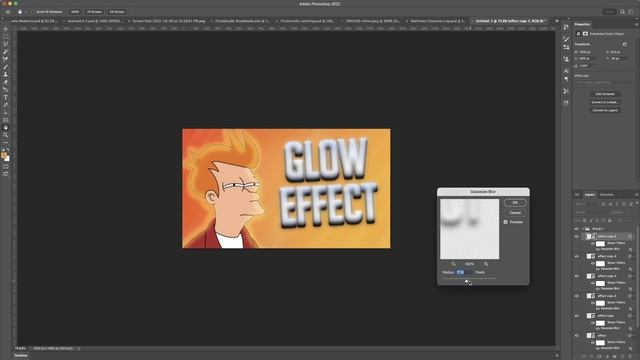Zoom in the Gaussian Blur preview
This screenshot has height=360, width=640.
pos(486,264)
